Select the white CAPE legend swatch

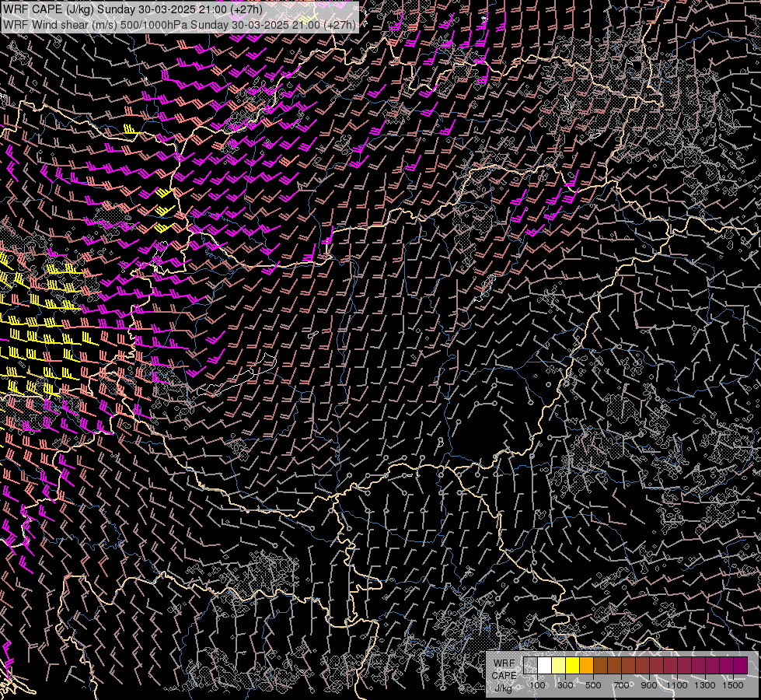545,665
